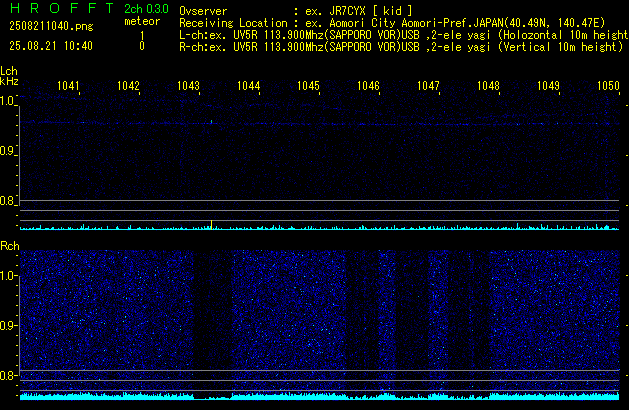
Task: Click the yellow meteor spike in Lch level graph
Action: tap(211, 225)
